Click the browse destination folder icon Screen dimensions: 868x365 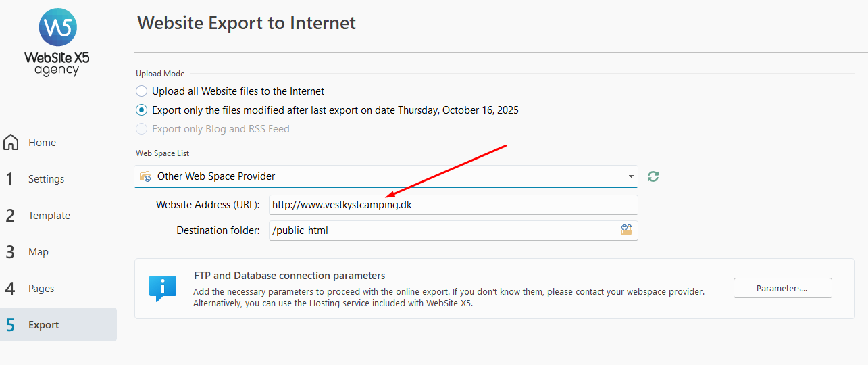[627, 230]
